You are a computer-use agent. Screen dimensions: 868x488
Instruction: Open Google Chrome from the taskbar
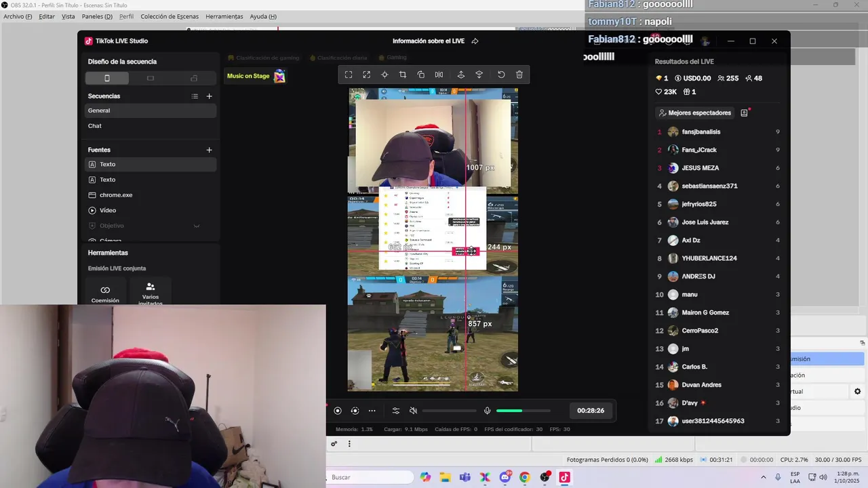pos(525,477)
